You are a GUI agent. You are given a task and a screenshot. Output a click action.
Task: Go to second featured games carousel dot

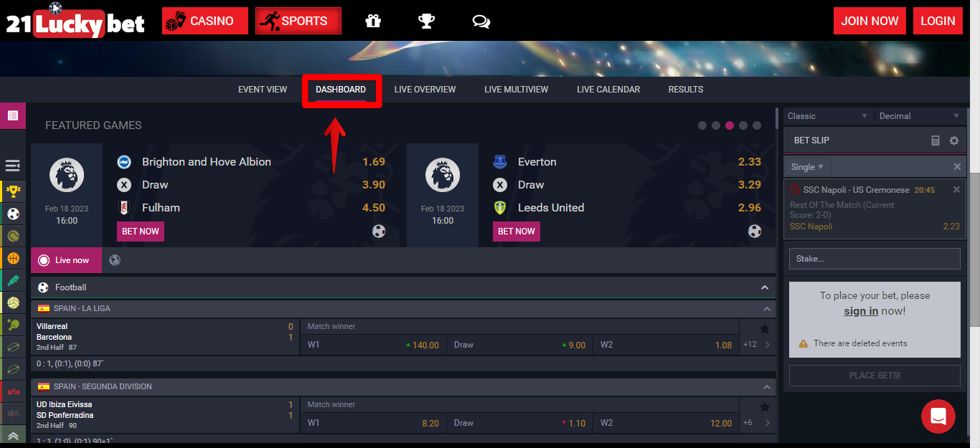click(716, 125)
